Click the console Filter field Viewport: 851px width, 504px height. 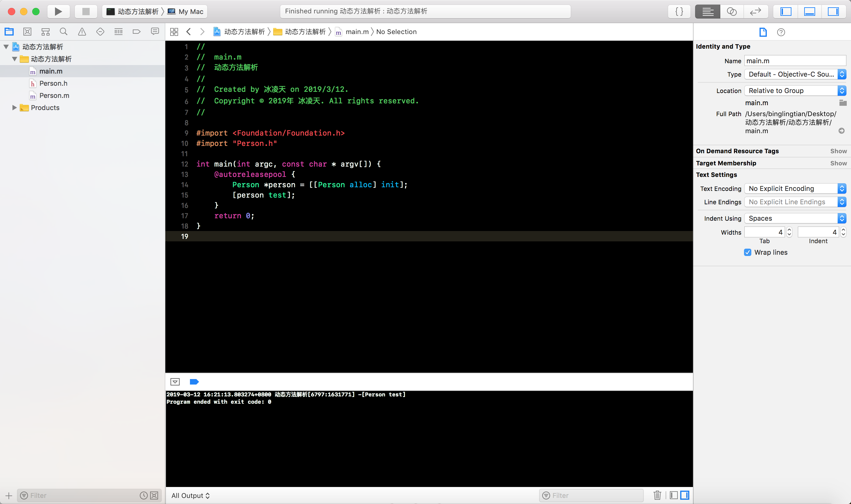click(594, 495)
